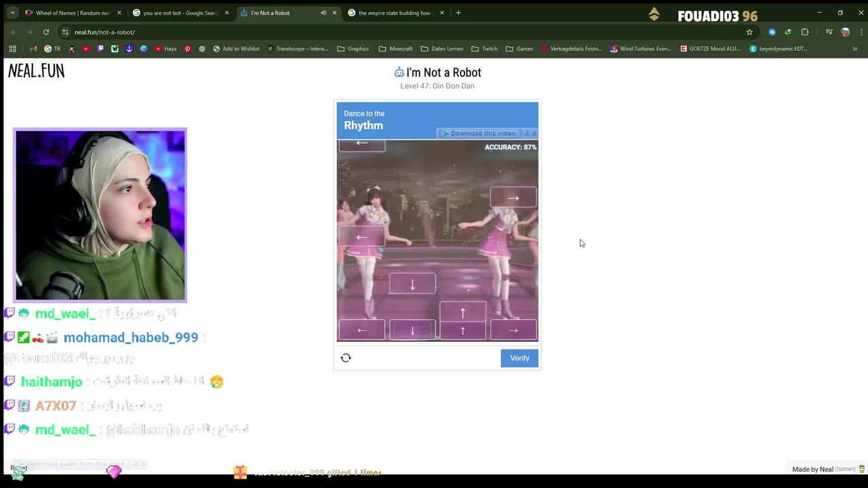This screenshot has height=488, width=868.
Task: Click the ACCURACY: 87% readout
Action: pos(510,147)
